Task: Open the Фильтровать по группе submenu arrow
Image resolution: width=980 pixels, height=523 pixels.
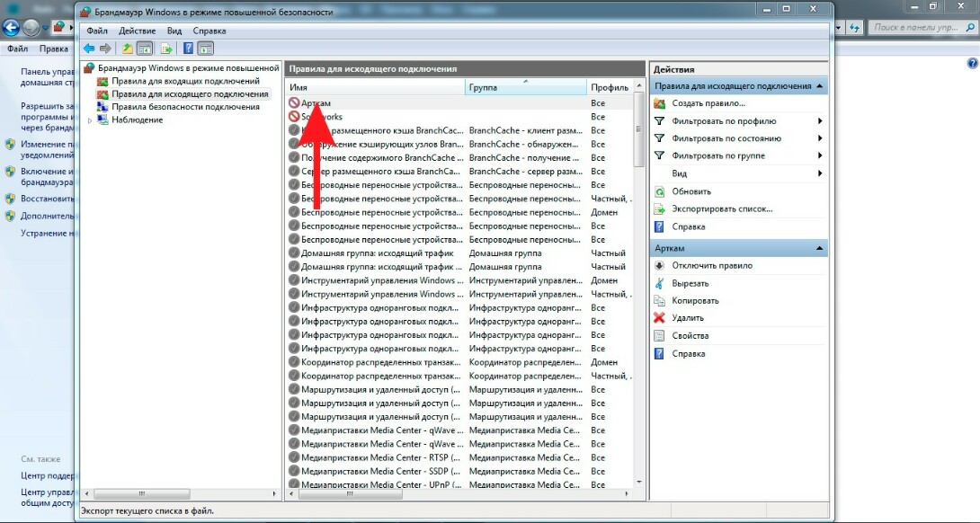Action: pos(819,155)
